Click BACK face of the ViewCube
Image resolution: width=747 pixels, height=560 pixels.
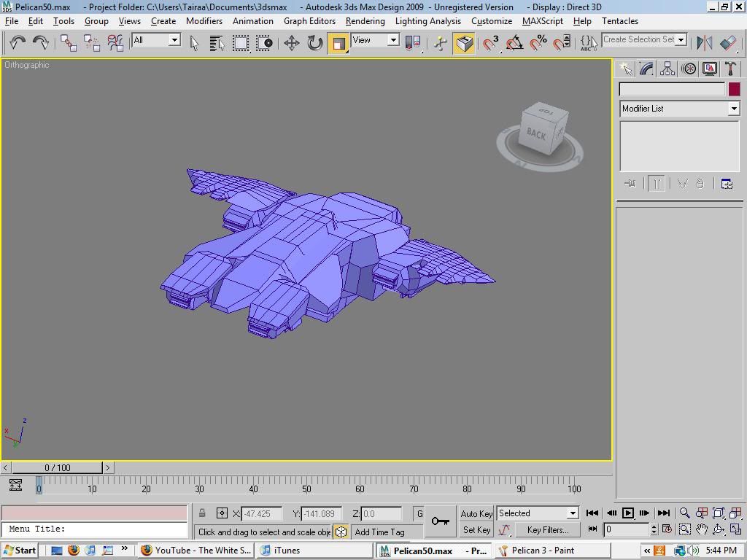tap(536, 134)
